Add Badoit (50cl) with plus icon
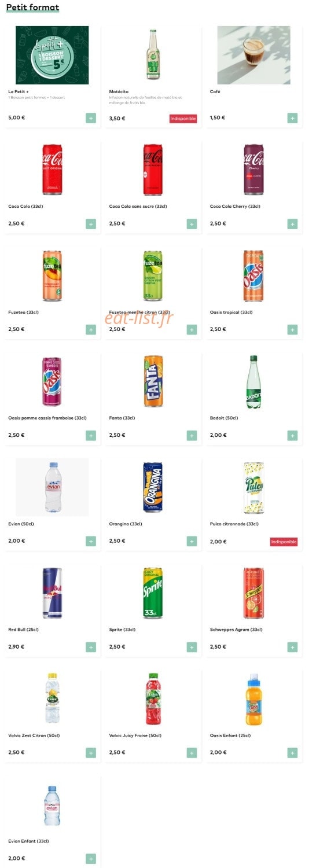The height and width of the screenshot is (868, 316). tap(292, 436)
